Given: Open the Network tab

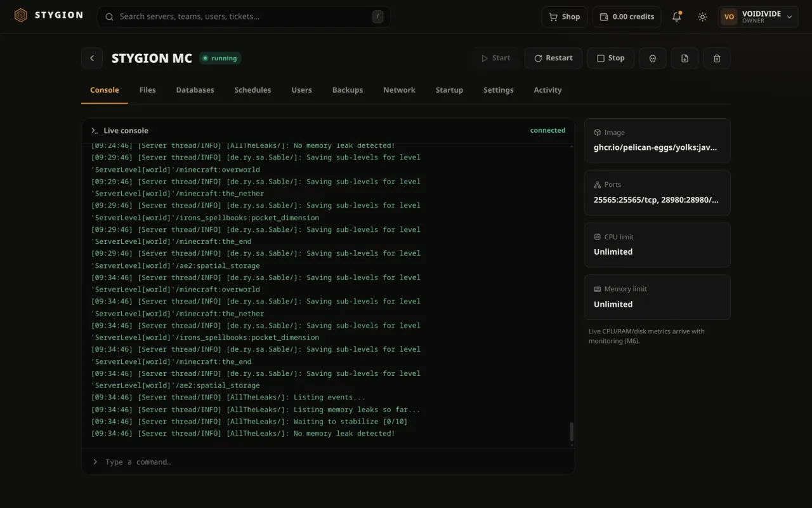Looking at the screenshot, I should click(x=399, y=90).
